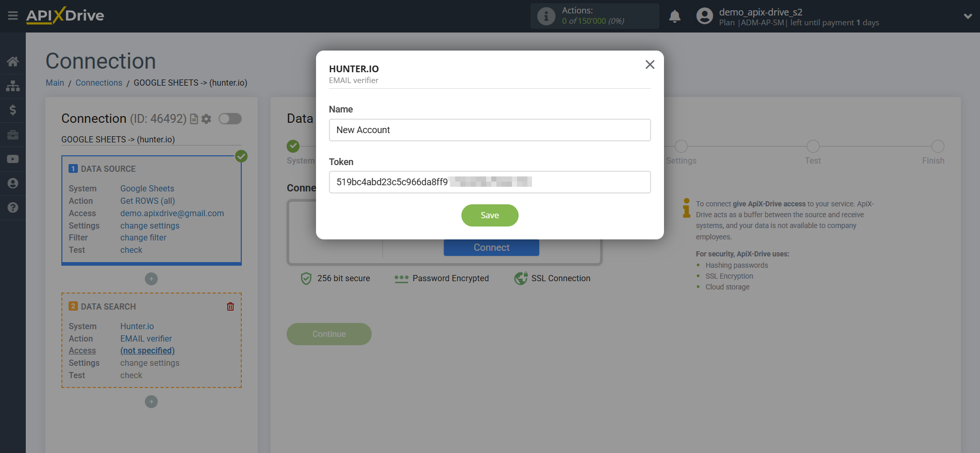Click the Settings step marker
The height and width of the screenshot is (453, 980).
(681, 146)
